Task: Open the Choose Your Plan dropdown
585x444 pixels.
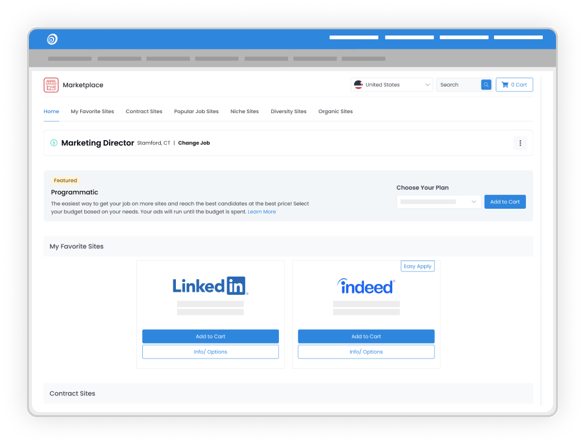Action: (439, 202)
